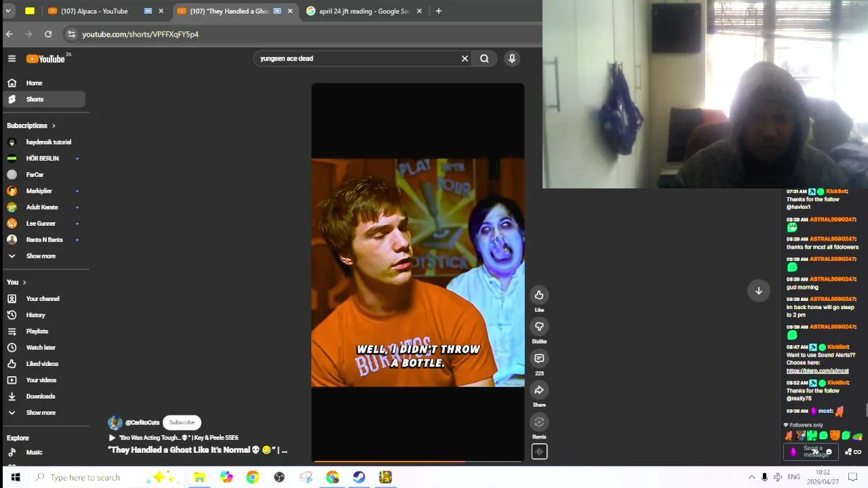868x488 pixels.
Task: Open Steam from the taskbar
Action: tap(359, 477)
